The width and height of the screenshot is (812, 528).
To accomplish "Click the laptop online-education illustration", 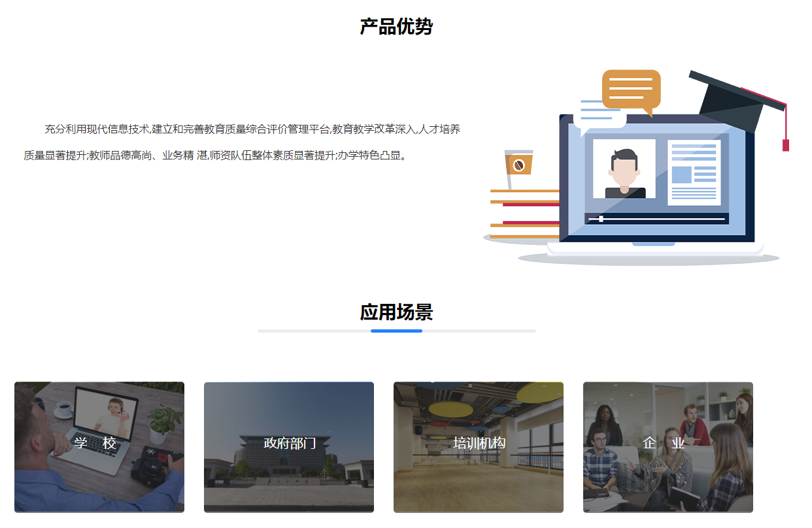I will click(636, 167).
